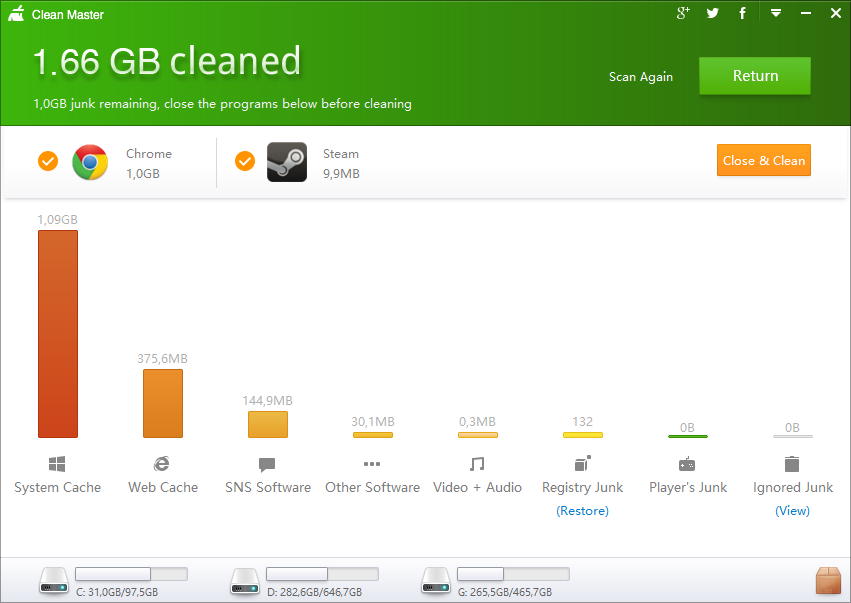Screen dimensions: 851x603
Task: Click the Steam app icon
Action: click(287, 162)
